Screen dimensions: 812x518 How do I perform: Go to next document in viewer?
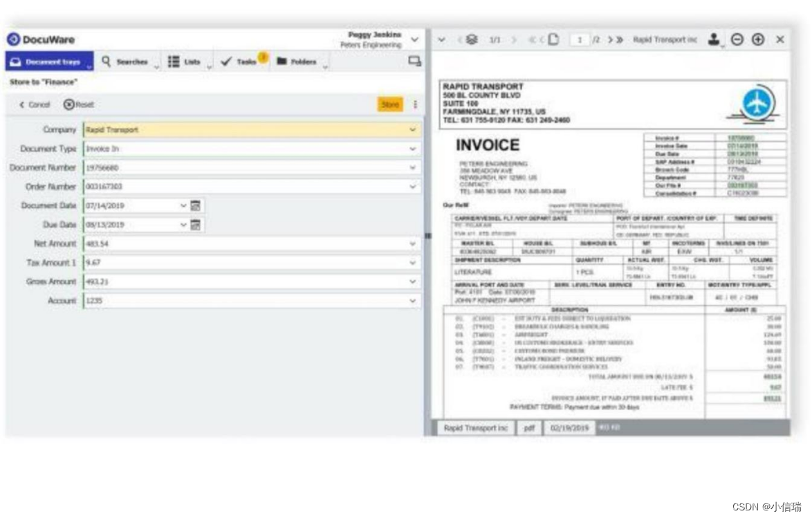(x=514, y=39)
